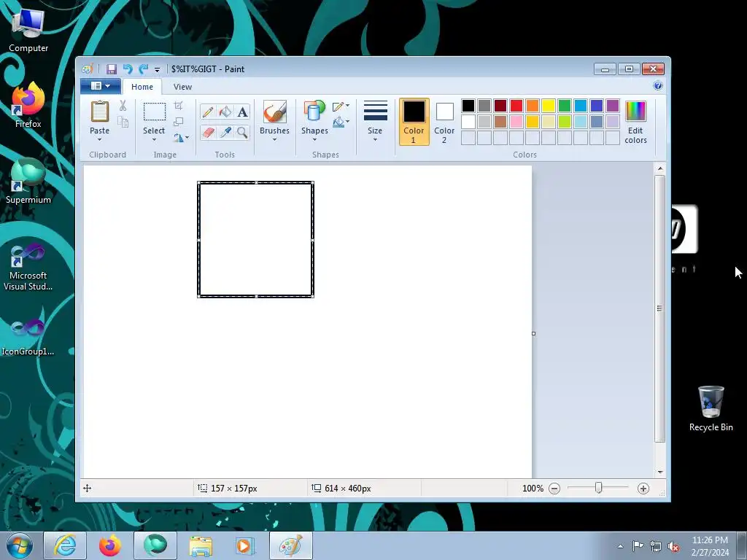This screenshot has height=560, width=747.
Task: Expand the Brushes dropdown arrow
Action: pyautogui.click(x=274, y=139)
